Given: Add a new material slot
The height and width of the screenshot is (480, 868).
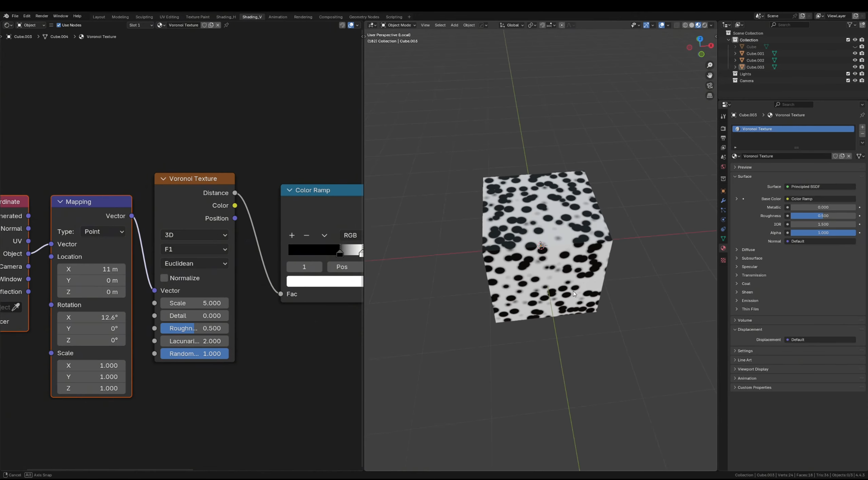Looking at the screenshot, I should (862, 127).
